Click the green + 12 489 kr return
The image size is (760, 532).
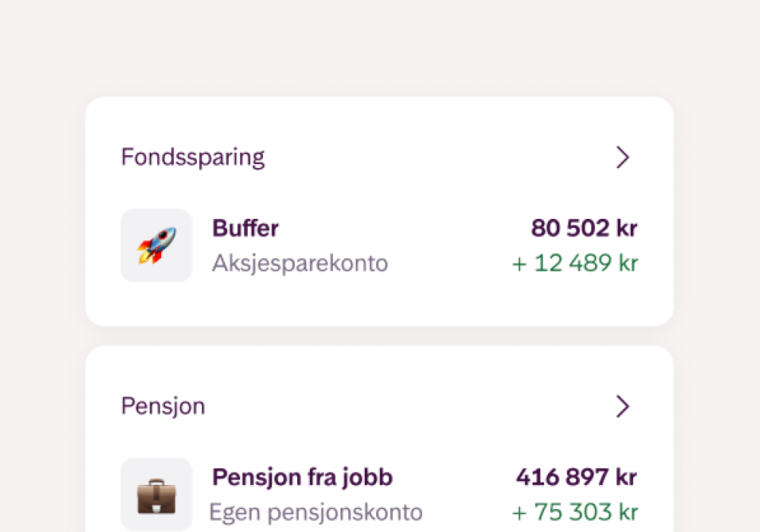point(575,263)
